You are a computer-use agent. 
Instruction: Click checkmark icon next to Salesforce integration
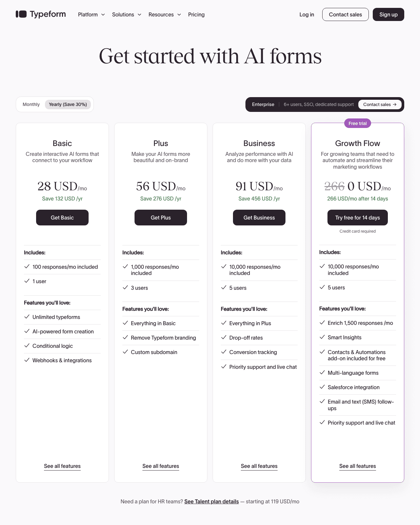pyautogui.click(x=322, y=387)
